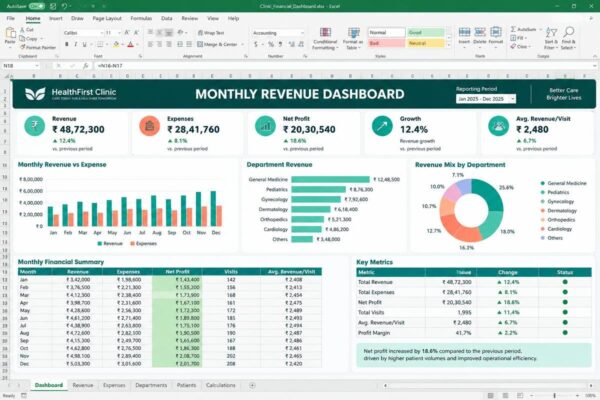Increase font size with the larger A
Screen dimensions: 600x400
pos(127,33)
